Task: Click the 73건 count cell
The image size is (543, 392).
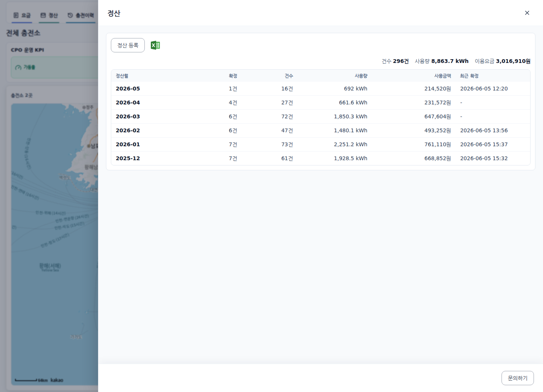Action: [287, 144]
